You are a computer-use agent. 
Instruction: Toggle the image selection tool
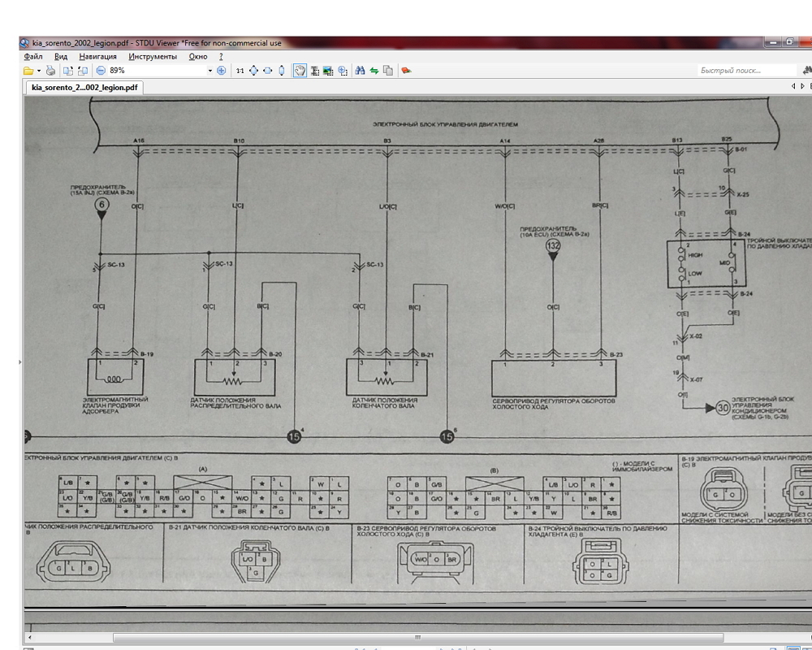tap(328, 71)
